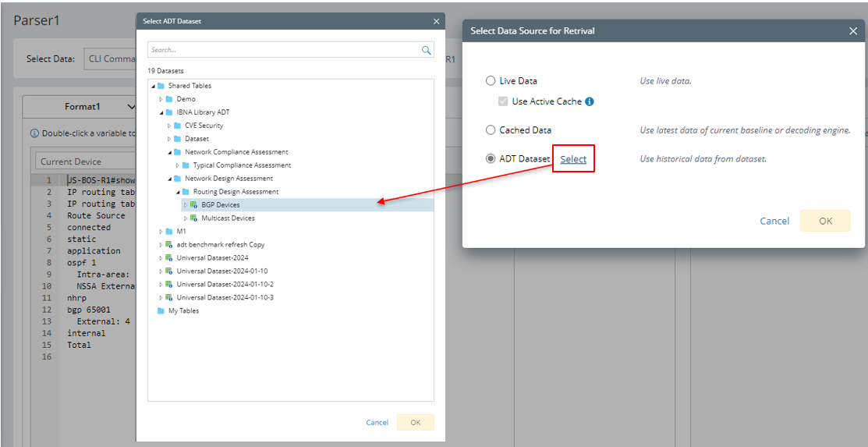Close the Select Data Source for Retrival dialog
Viewport: 868px width, 447px height.
[x=853, y=31]
